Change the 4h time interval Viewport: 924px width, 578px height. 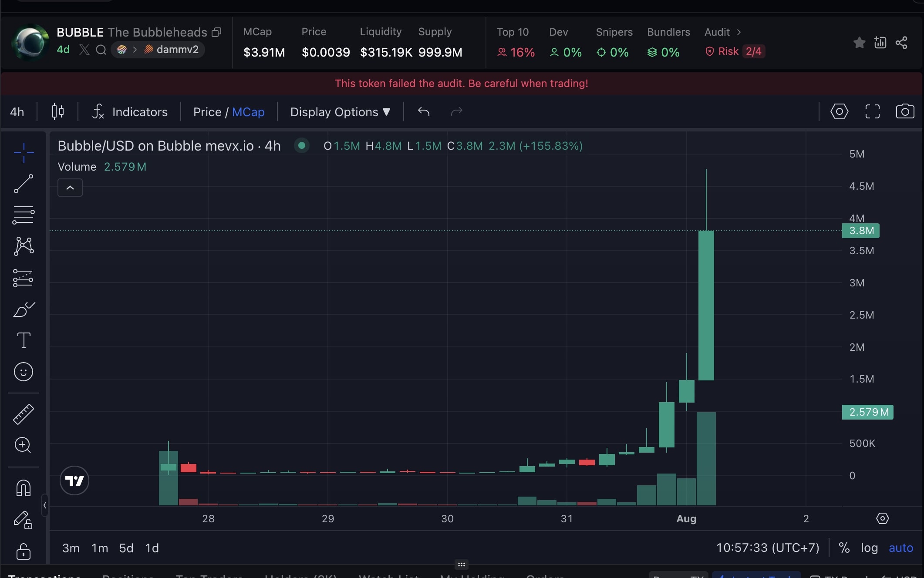pyautogui.click(x=17, y=112)
